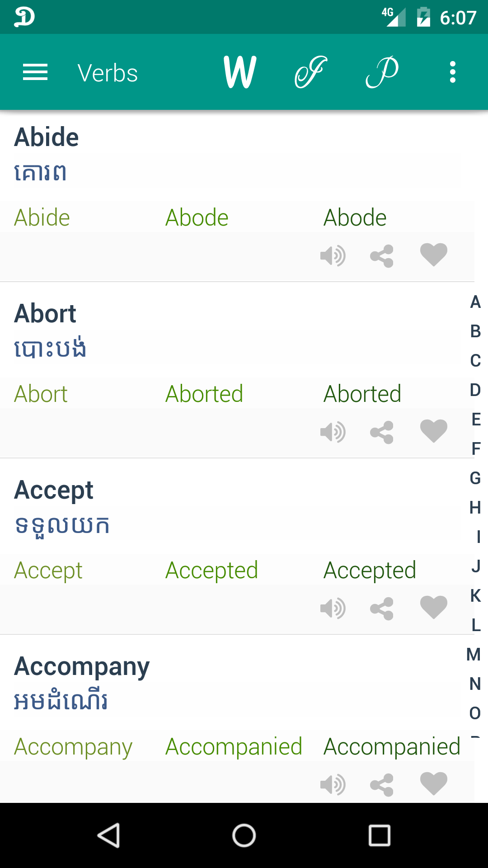Play pronunciation for Accept
488x868 pixels.
[x=333, y=609]
